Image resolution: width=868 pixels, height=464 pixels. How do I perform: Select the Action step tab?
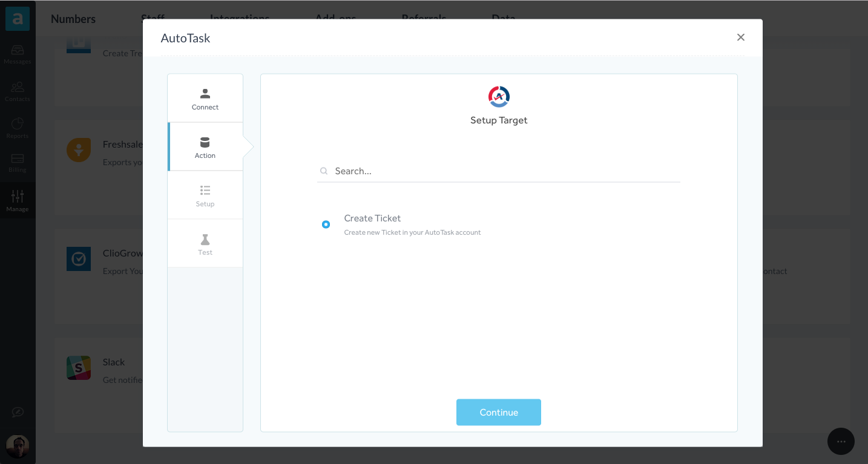pyautogui.click(x=205, y=147)
